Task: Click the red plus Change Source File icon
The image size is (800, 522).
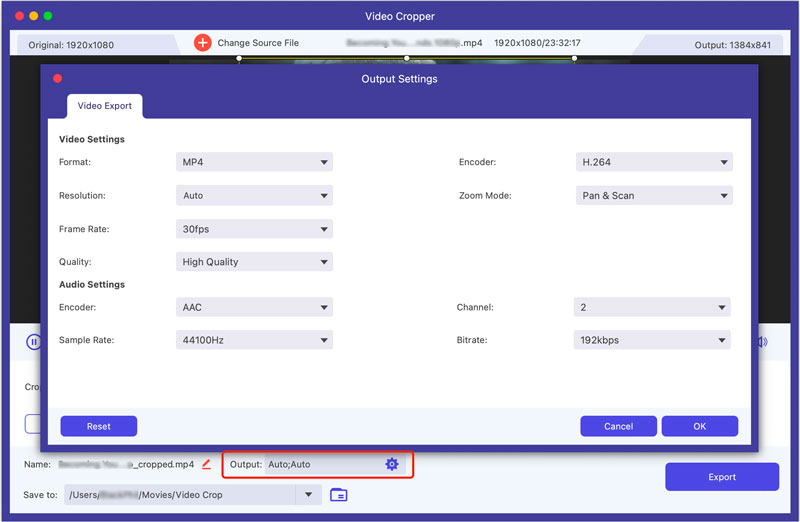Action: click(203, 43)
